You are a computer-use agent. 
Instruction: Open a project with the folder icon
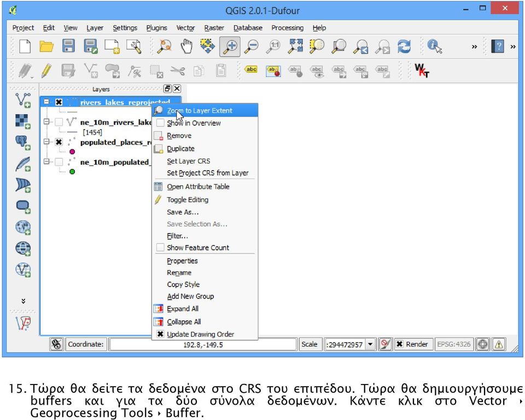[x=46, y=46]
